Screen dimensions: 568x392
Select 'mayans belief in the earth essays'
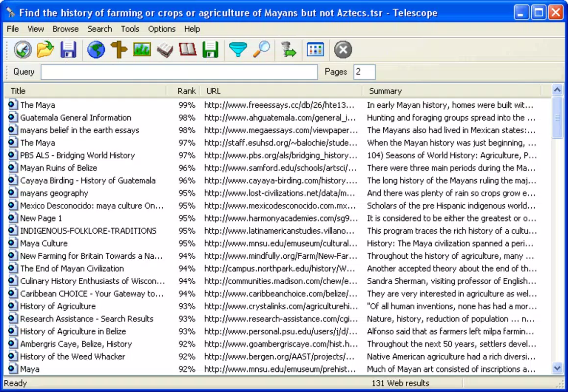point(80,130)
